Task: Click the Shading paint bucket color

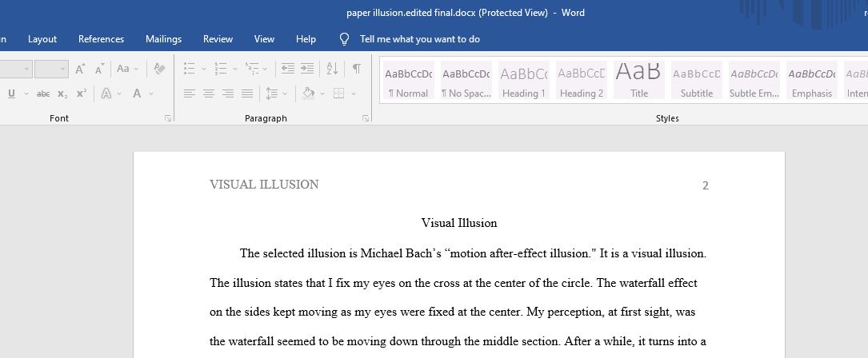Action: (x=308, y=93)
